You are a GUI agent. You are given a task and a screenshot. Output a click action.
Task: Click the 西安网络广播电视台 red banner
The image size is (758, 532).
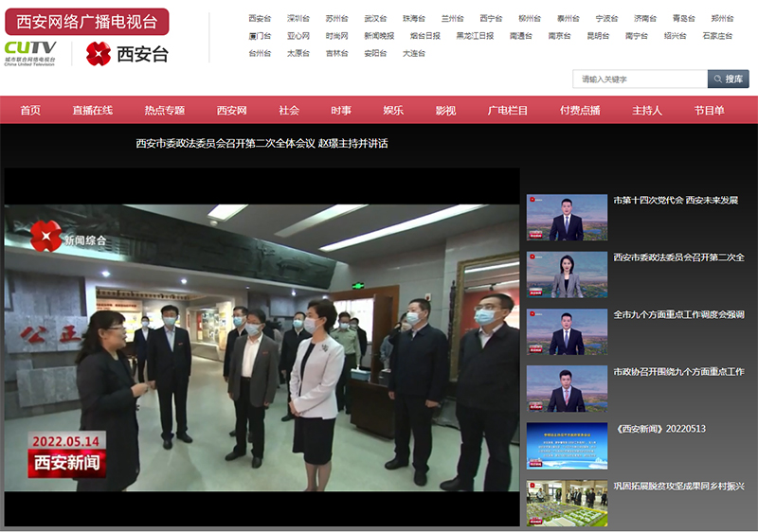[x=86, y=22]
